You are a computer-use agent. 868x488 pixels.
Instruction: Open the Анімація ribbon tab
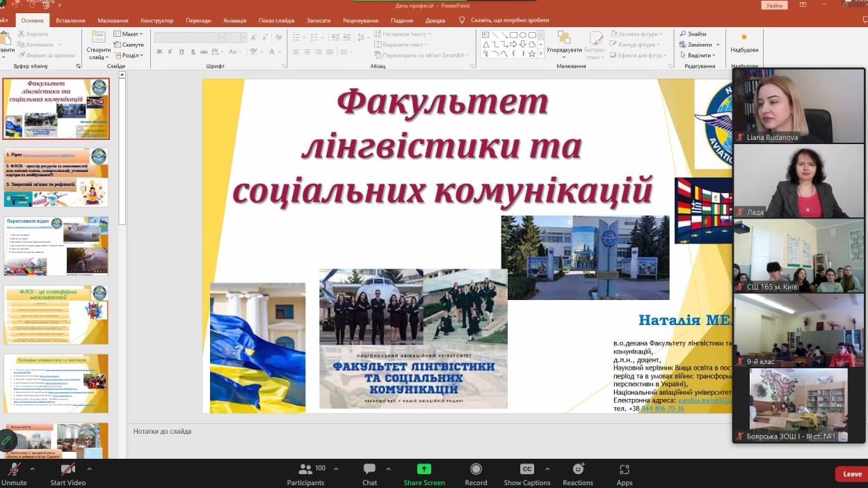pos(234,21)
